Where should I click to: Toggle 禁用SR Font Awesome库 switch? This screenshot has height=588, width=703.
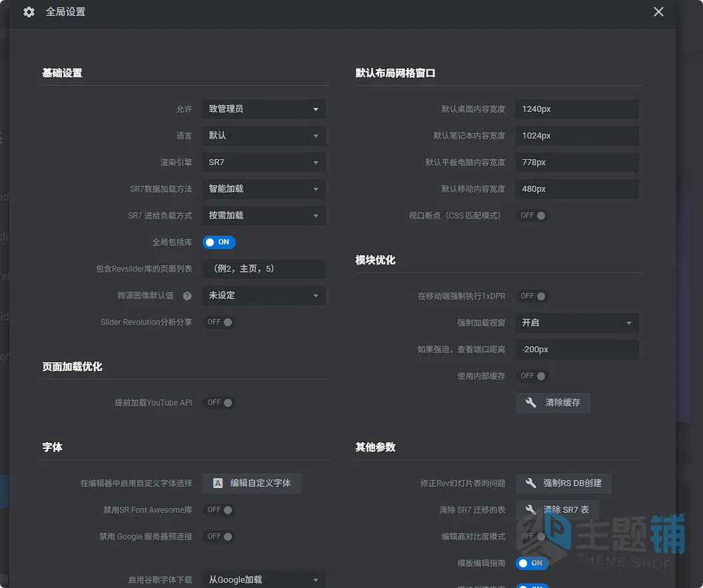[219, 510]
